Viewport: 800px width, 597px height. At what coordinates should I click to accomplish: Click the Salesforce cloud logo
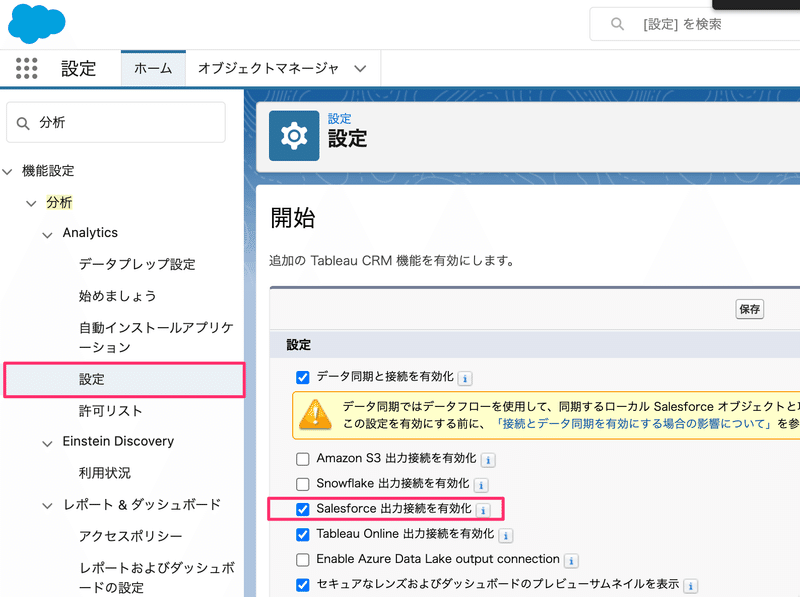[37, 23]
